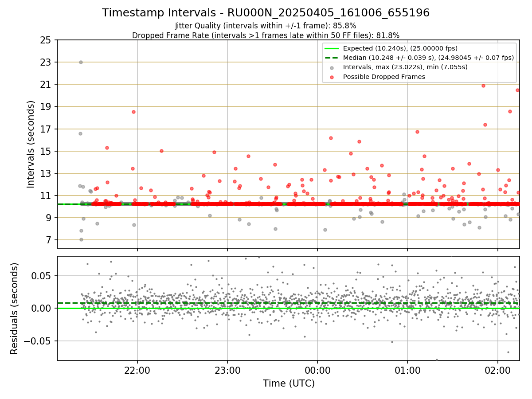
Task: Click the '25' tick label on the intervals axis
Action: [46, 40]
